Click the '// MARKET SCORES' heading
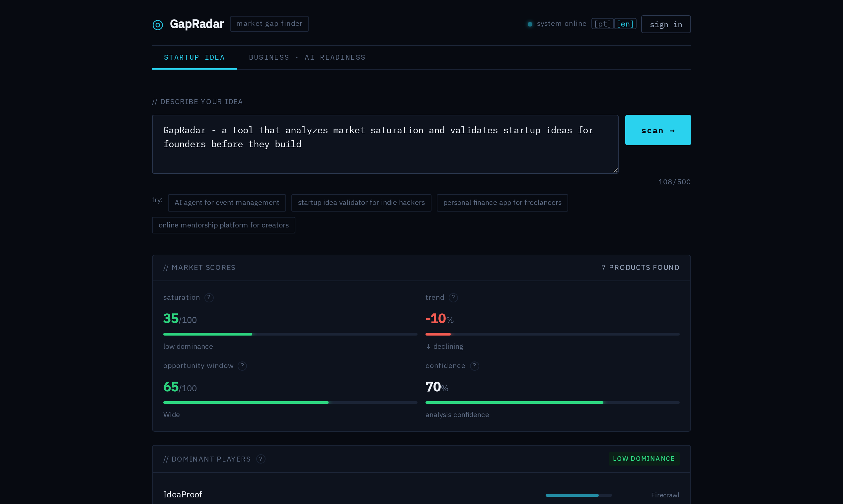The width and height of the screenshot is (843, 504). 199,268
